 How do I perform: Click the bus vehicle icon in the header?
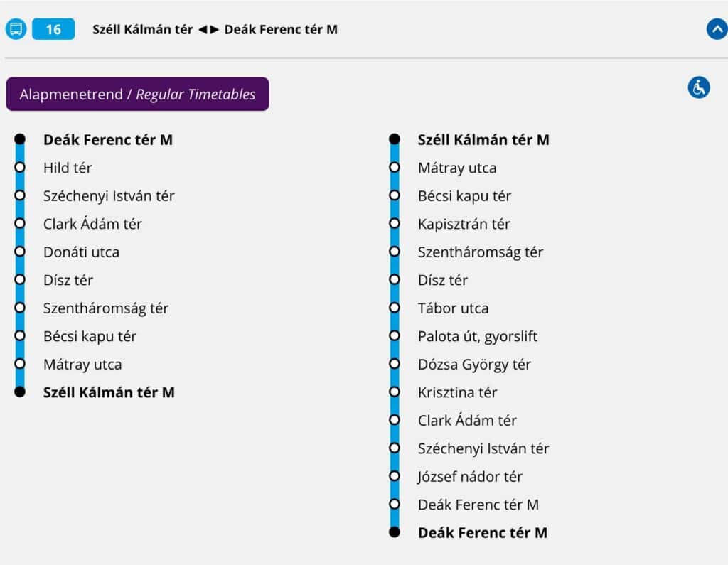tap(16, 28)
